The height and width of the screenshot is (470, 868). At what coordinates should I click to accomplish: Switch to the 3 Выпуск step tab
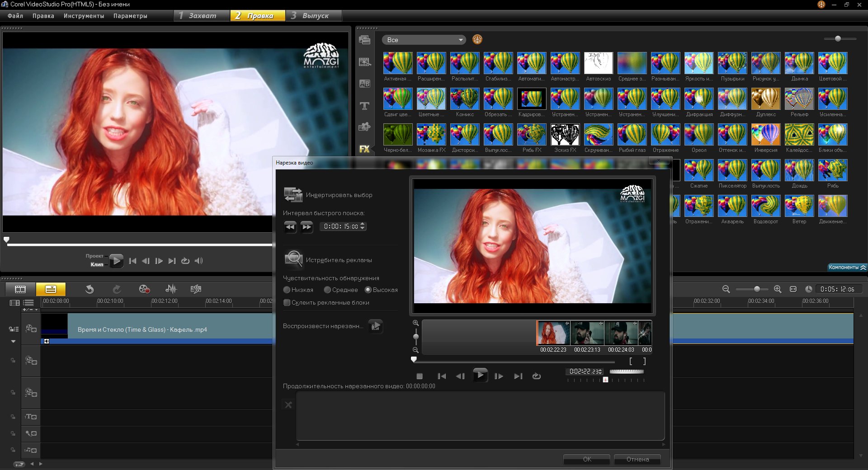[314, 15]
